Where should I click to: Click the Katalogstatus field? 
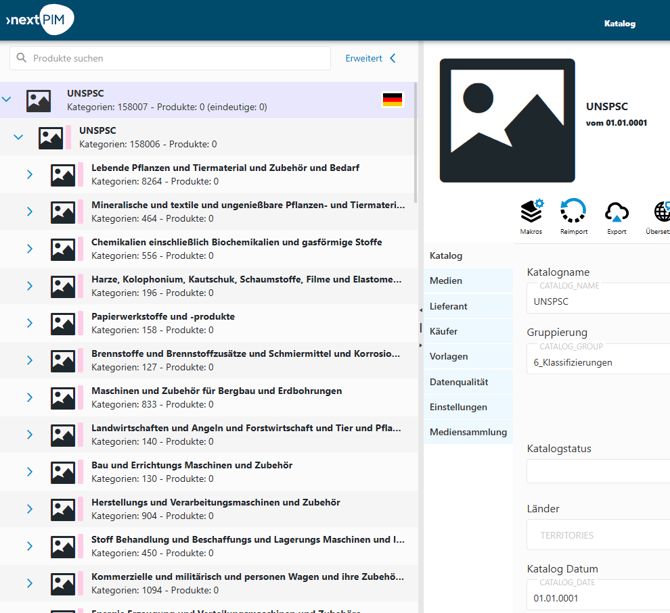598,471
